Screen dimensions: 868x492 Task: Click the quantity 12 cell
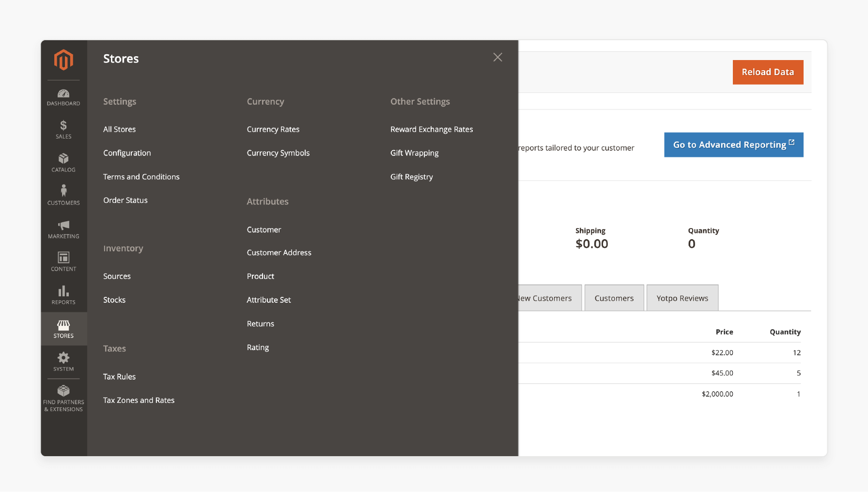click(796, 353)
